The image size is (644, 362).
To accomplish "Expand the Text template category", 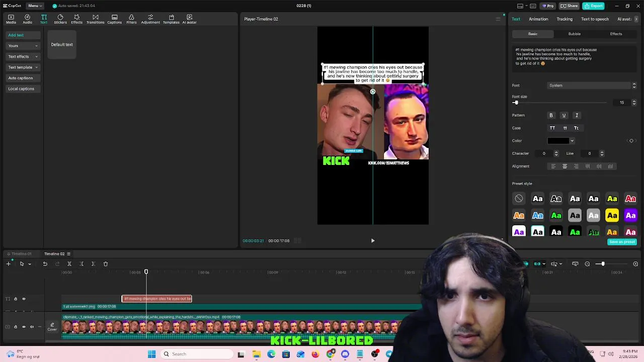I will [x=23, y=67].
